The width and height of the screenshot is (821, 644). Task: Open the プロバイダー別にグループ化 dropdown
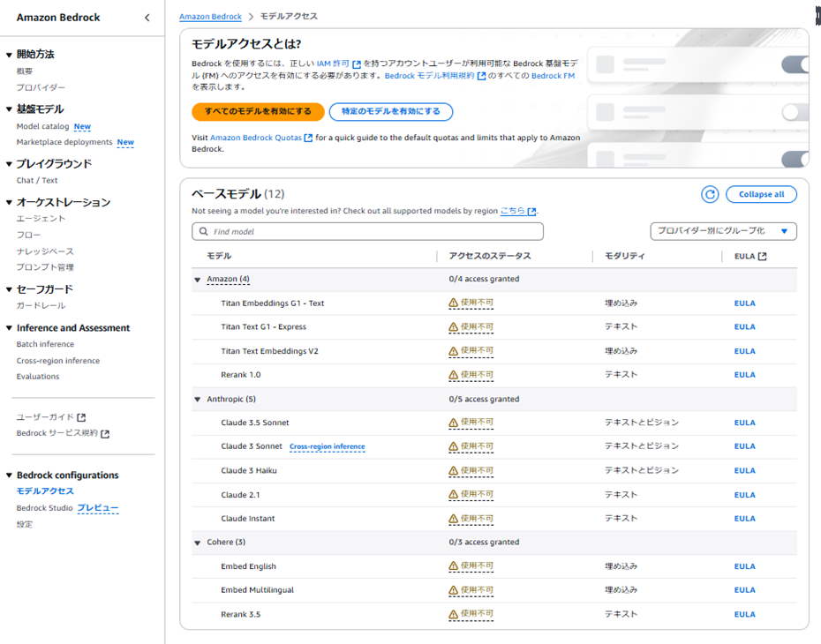(723, 231)
